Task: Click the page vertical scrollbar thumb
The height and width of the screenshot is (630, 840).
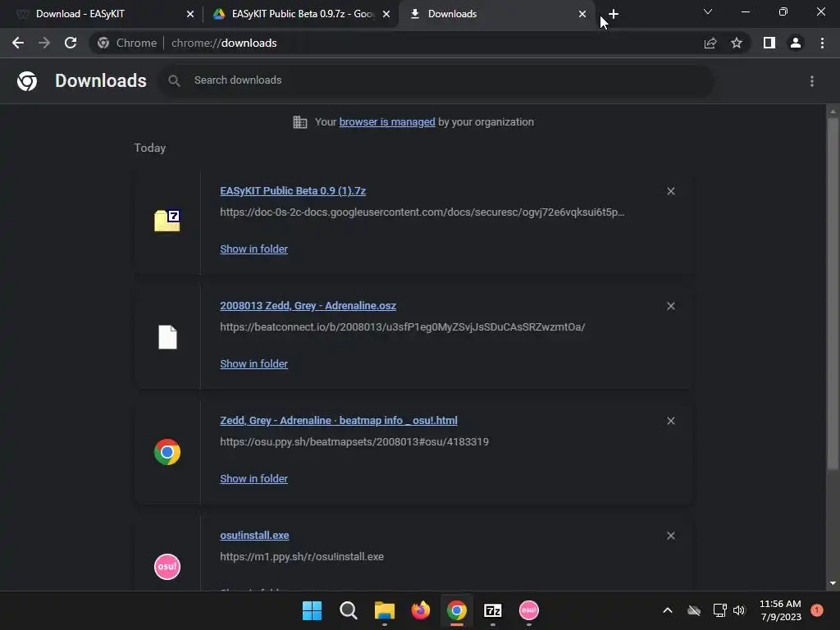Action: 833,294
